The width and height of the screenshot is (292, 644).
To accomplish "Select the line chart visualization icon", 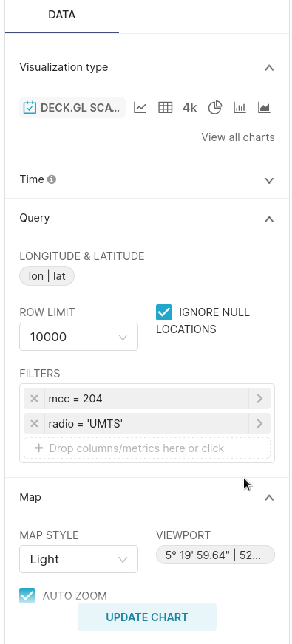I will 140,108.
